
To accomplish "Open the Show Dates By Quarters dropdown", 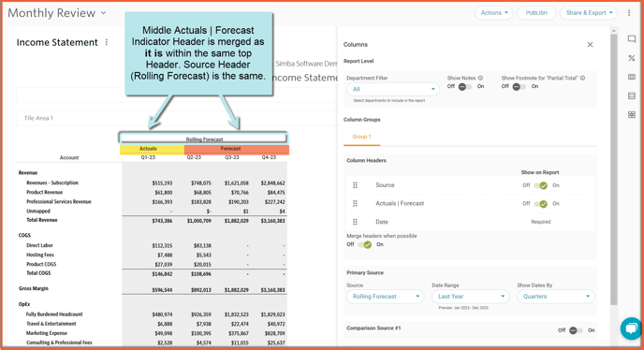I will [x=556, y=296].
